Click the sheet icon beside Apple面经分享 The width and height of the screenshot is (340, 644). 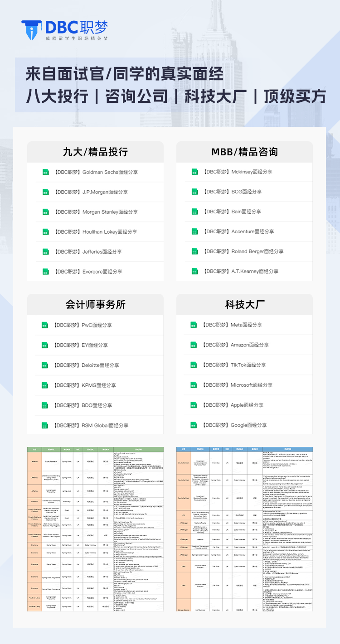(194, 405)
